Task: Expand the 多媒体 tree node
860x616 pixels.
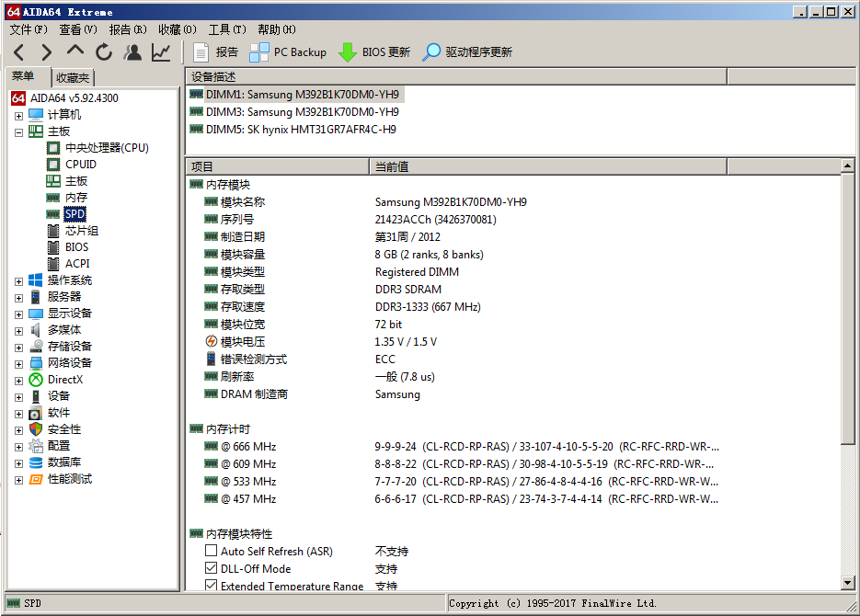Action: click(18, 331)
